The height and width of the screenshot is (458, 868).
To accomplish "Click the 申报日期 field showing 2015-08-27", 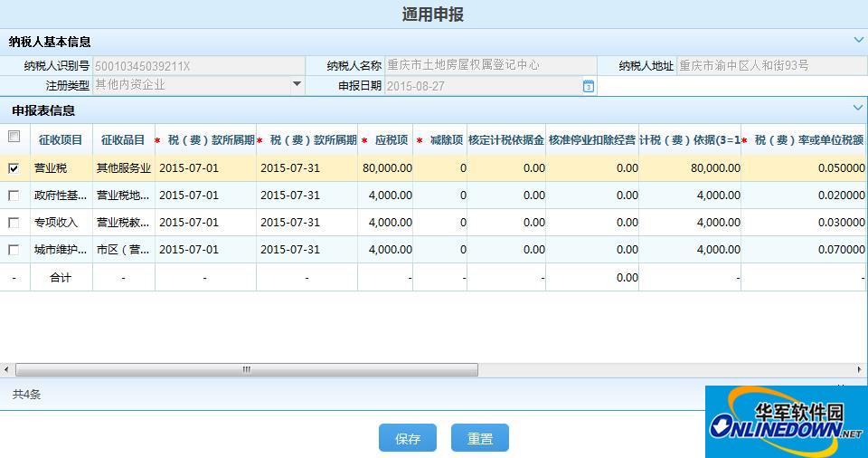I will pyautogui.click(x=483, y=86).
